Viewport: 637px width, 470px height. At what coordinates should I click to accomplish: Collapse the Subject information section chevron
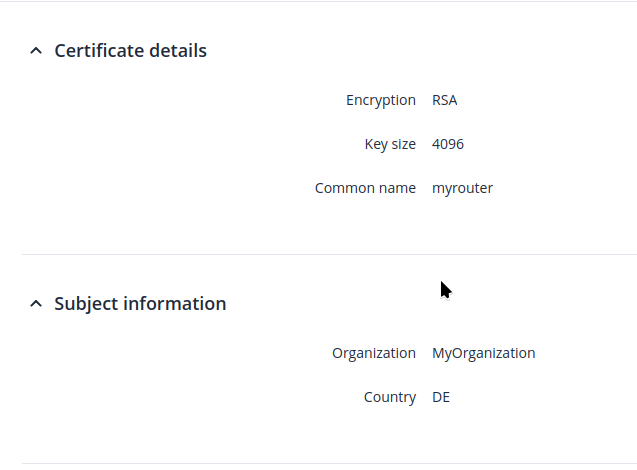tap(36, 303)
